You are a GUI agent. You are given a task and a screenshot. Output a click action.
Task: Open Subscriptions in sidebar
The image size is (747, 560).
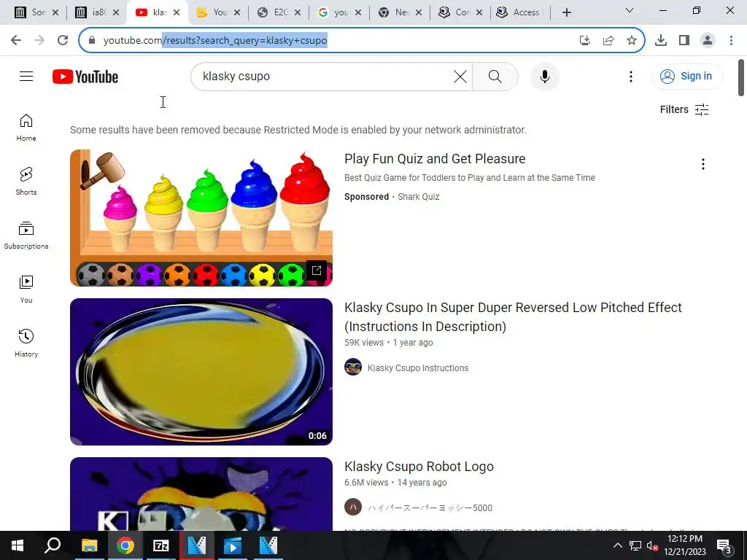pos(26,236)
